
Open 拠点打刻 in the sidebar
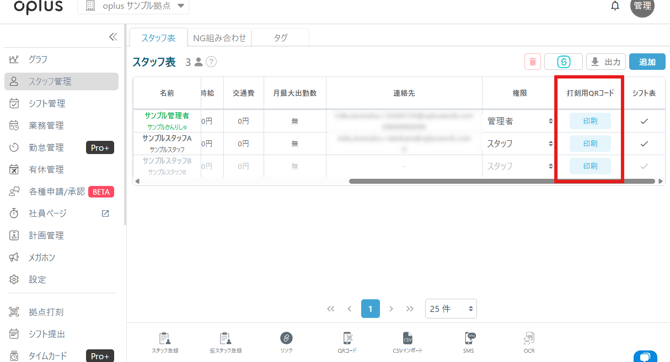coord(46,312)
